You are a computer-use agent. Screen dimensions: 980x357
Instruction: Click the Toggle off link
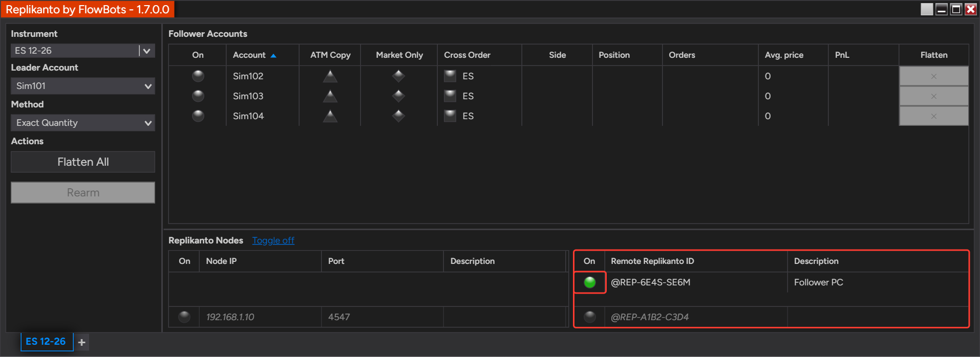click(273, 240)
